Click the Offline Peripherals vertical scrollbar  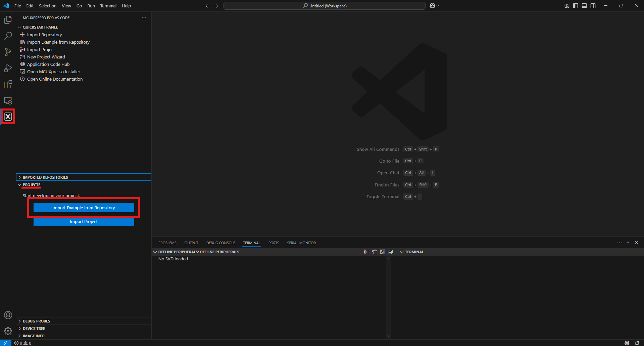(x=388, y=297)
